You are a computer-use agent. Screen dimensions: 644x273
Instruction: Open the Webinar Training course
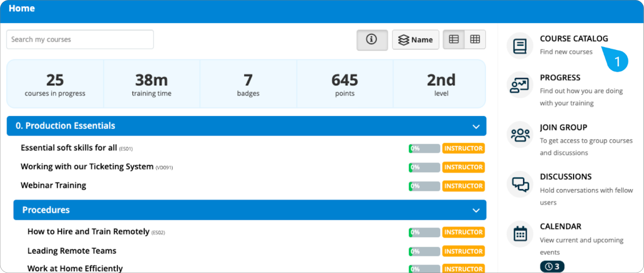pyautogui.click(x=53, y=186)
